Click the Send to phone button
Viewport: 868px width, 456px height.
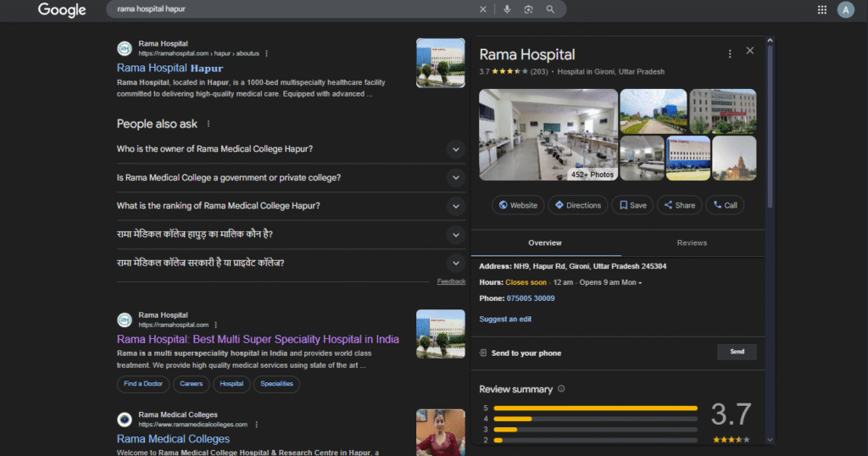pyautogui.click(x=737, y=352)
